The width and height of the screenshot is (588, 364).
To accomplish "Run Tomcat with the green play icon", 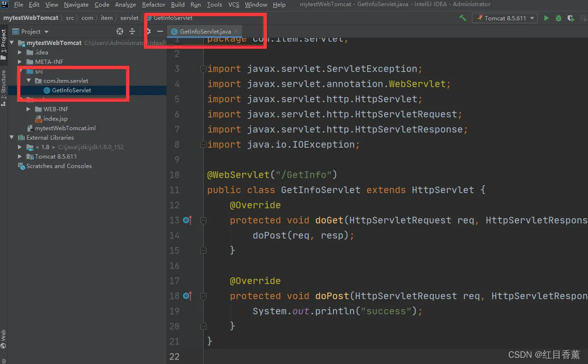I will tap(546, 18).
